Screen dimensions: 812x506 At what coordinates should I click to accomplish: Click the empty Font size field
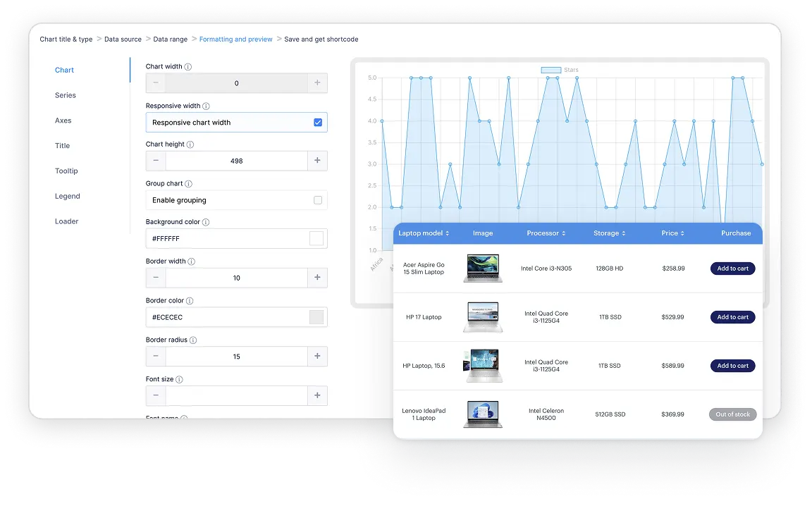tap(237, 396)
